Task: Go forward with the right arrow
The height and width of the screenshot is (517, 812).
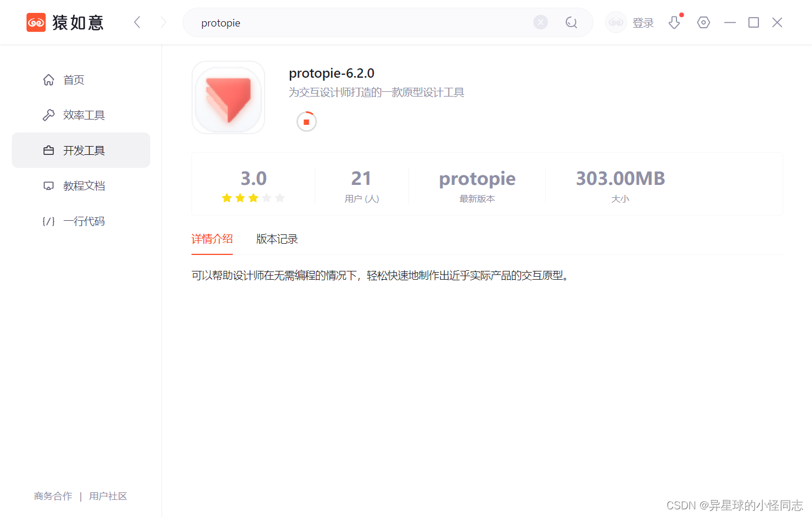Action: point(163,22)
